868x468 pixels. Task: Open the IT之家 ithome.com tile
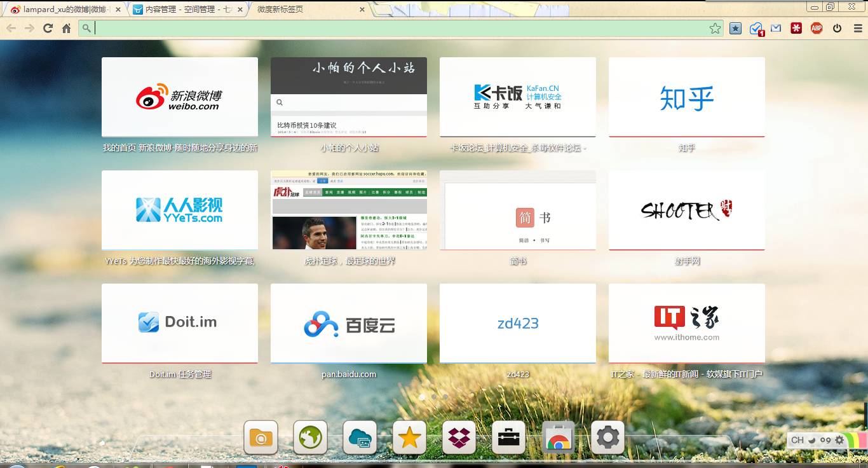pos(687,323)
